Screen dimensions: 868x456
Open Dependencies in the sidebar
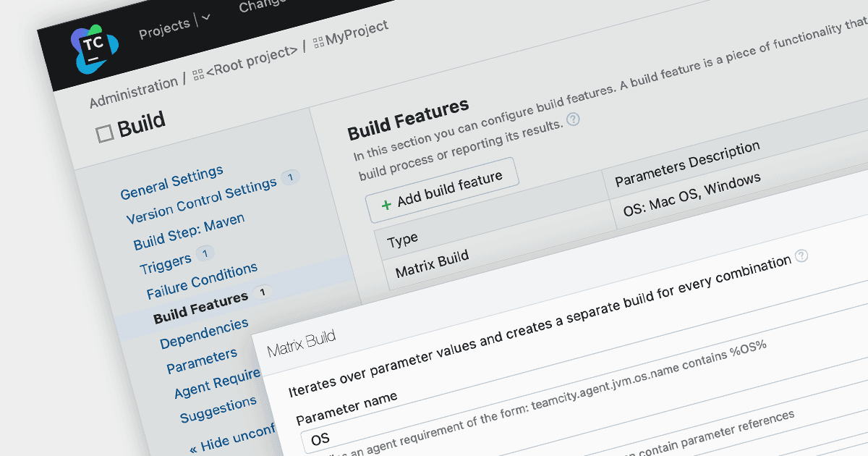[204, 332]
